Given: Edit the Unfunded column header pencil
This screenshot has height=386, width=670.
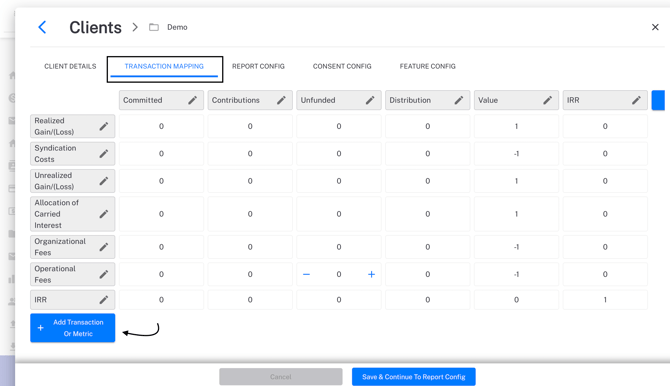Looking at the screenshot, I should click(370, 100).
